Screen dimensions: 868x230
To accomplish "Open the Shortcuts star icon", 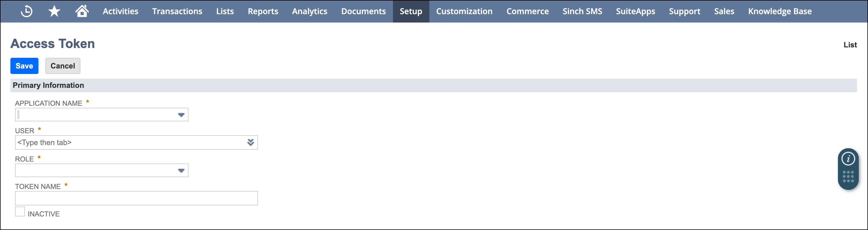I will coord(54,11).
